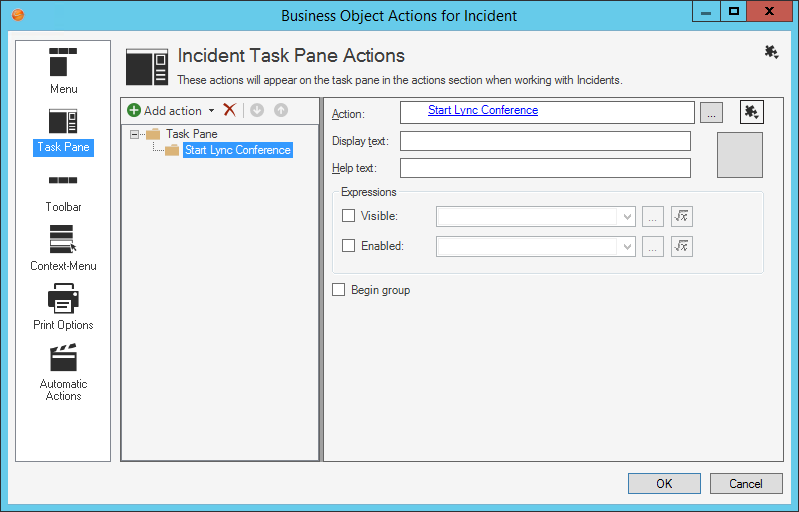The width and height of the screenshot is (799, 512).
Task: Expand the Enabled expression combo box
Action: point(627,247)
